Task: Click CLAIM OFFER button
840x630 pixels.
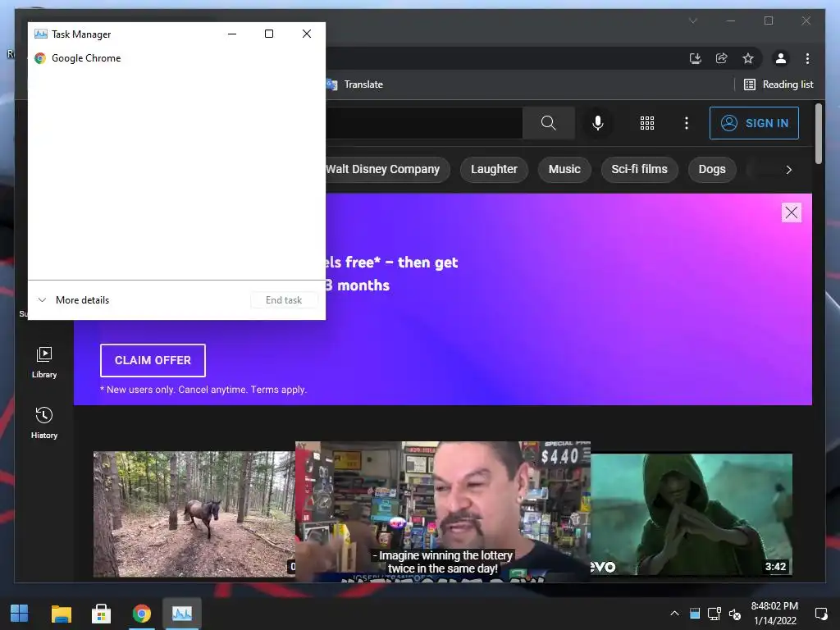Action: 153,361
